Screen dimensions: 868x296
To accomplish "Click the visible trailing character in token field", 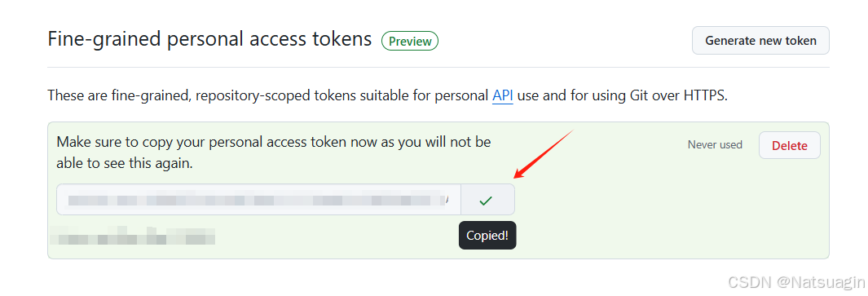I will point(446,200).
